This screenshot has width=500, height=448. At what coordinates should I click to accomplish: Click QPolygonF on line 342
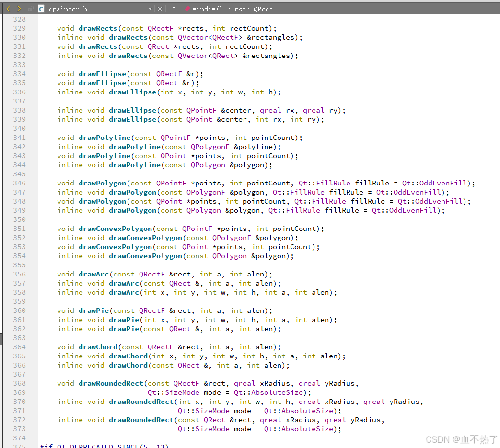click(210, 147)
